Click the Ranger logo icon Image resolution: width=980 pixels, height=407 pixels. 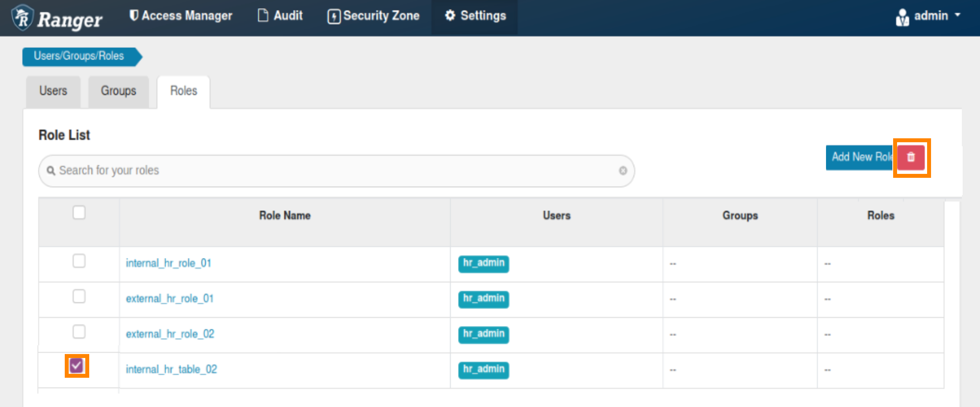tap(23, 18)
